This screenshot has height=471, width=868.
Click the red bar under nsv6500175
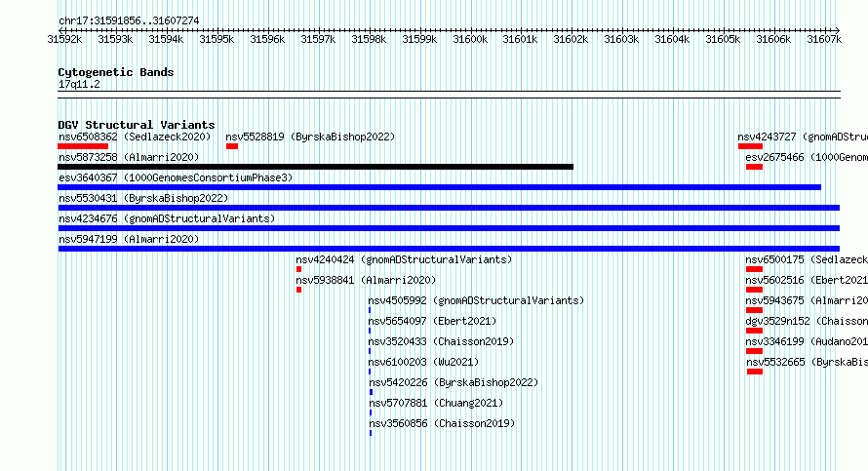755,269
